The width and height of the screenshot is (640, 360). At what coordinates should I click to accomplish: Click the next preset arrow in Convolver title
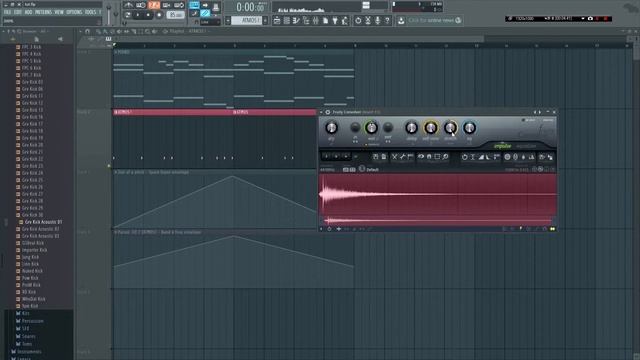click(x=540, y=112)
